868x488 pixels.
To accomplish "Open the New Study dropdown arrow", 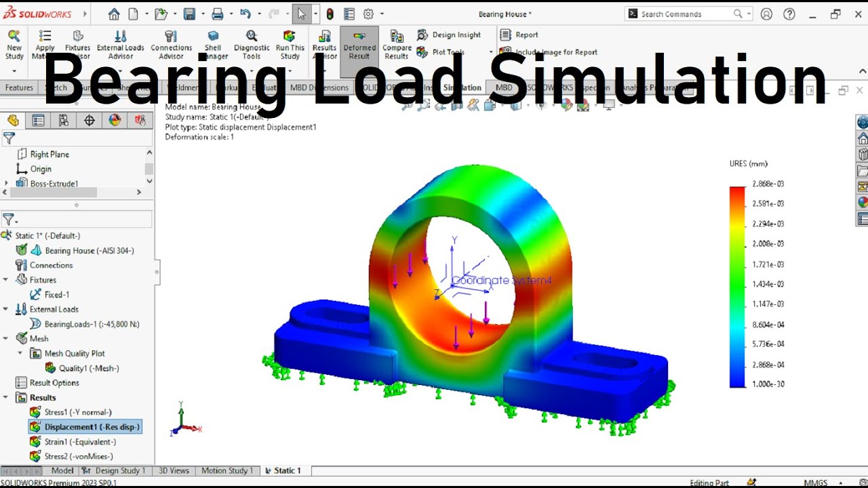I will (x=14, y=70).
